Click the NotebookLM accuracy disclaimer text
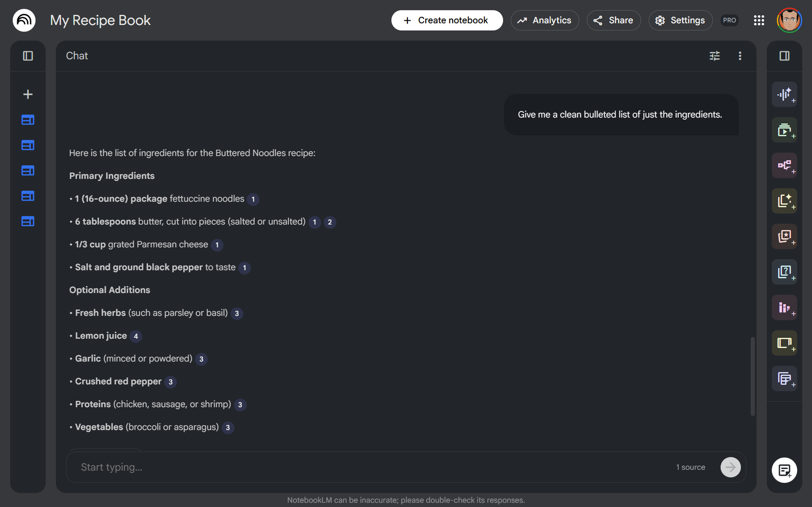The width and height of the screenshot is (812, 507). (406, 500)
